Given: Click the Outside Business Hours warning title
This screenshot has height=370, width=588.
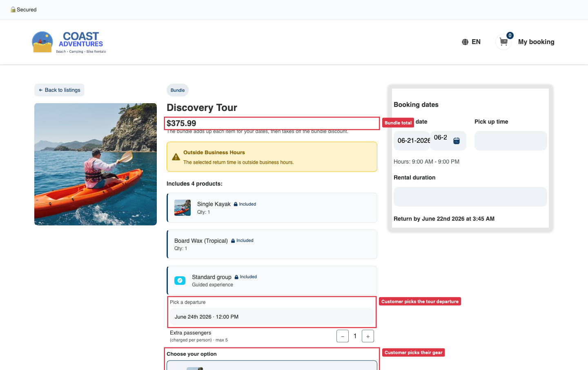Looking at the screenshot, I should tap(214, 153).
